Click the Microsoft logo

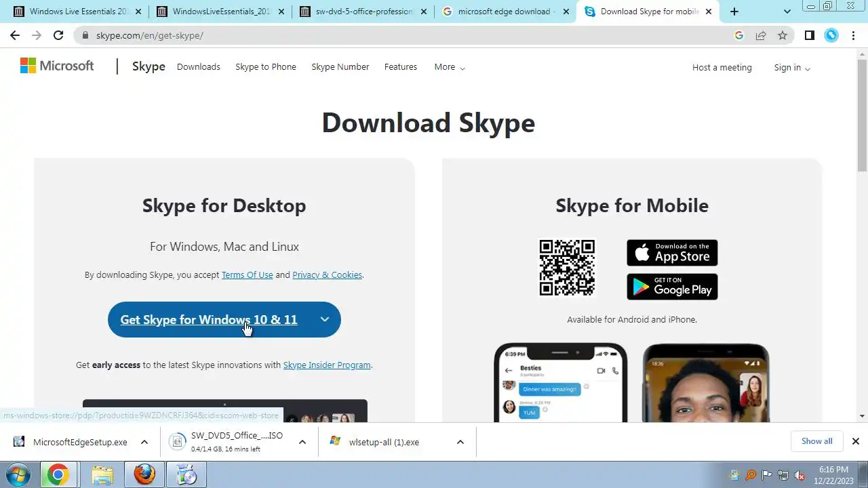(57, 66)
